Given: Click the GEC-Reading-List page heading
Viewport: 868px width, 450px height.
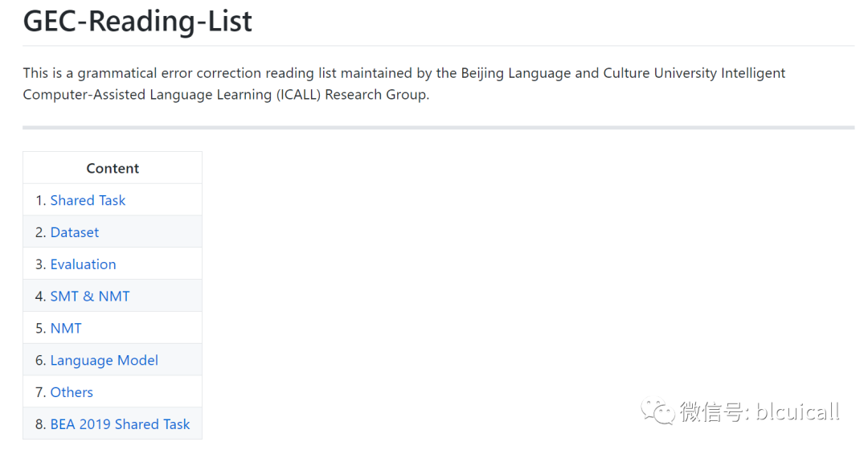Looking at the screenshot, I should point(137,22).
